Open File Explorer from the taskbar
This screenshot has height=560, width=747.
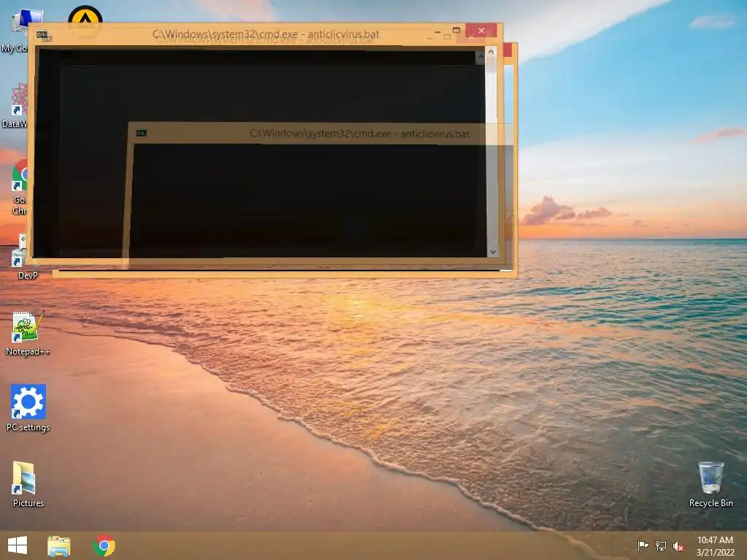tap(59, 545)
